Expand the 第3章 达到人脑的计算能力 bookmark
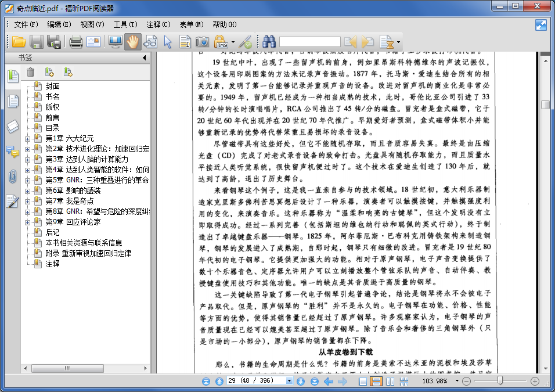The height and width of the screenshot is (392, 555). point(27,160)
